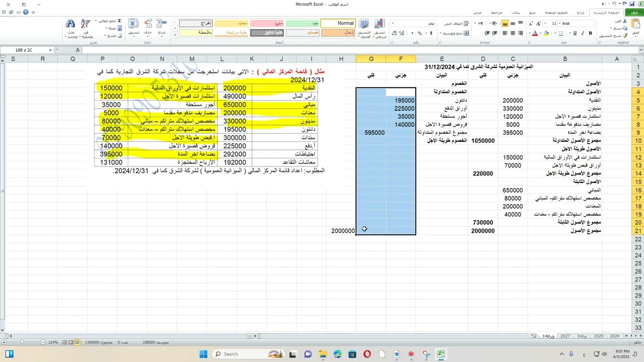Click the zoom slider handle
This screenshot has height=362, width=644.
(22, 342)
